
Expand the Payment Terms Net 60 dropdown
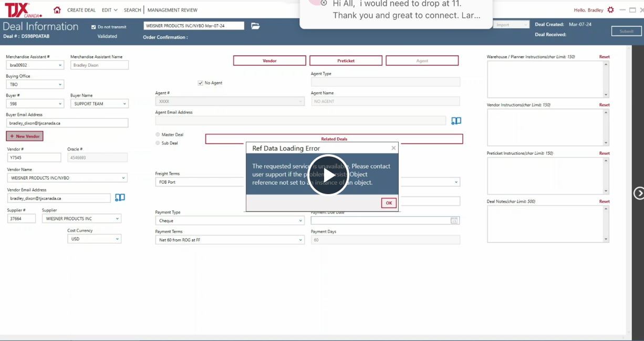[x=300, y=240]
